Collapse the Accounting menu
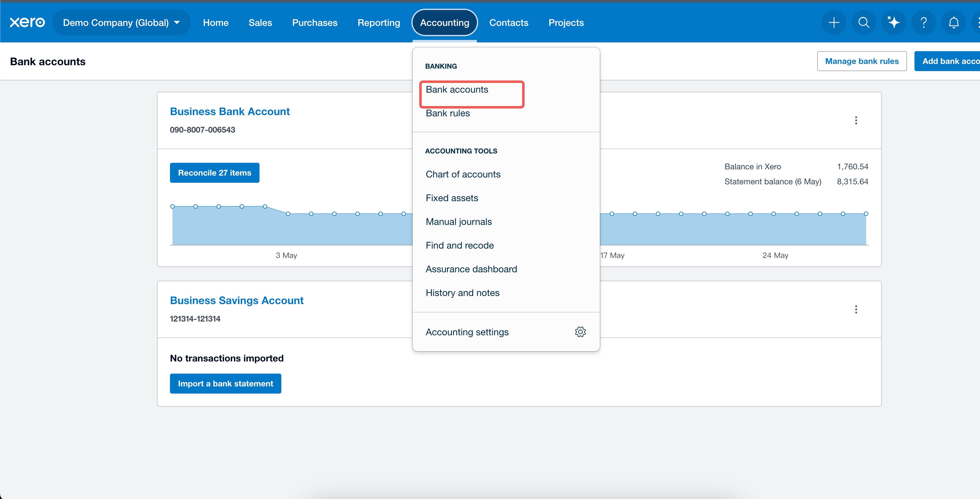980x499 pixels. click(x=444, y=22)
